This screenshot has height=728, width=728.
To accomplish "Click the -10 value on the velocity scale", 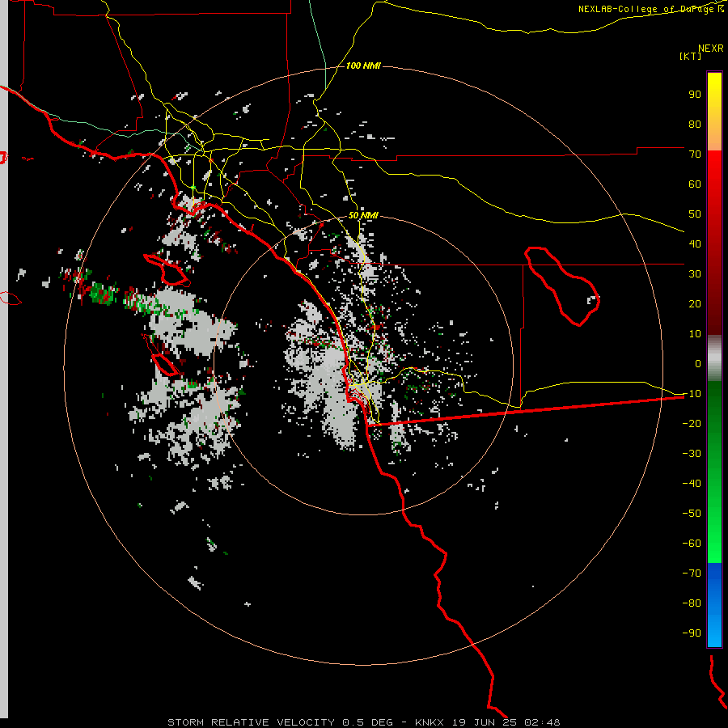I will click(692, 394).
